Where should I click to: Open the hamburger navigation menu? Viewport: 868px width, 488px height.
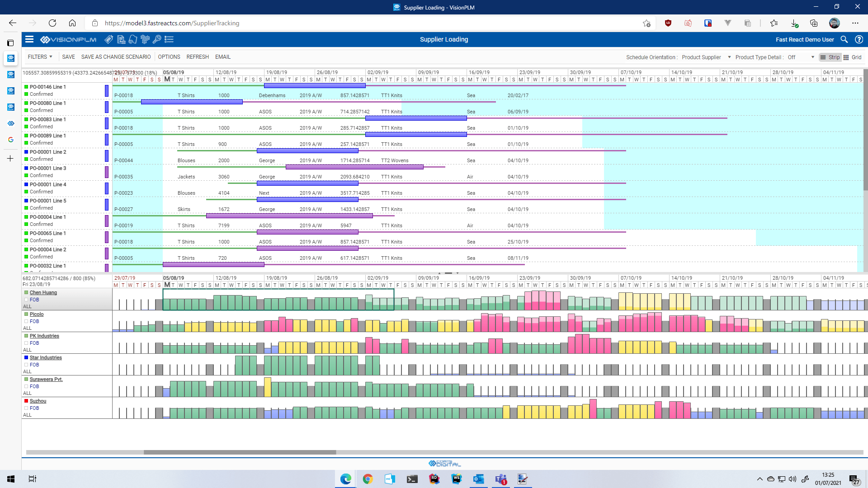tap(29, 39)
